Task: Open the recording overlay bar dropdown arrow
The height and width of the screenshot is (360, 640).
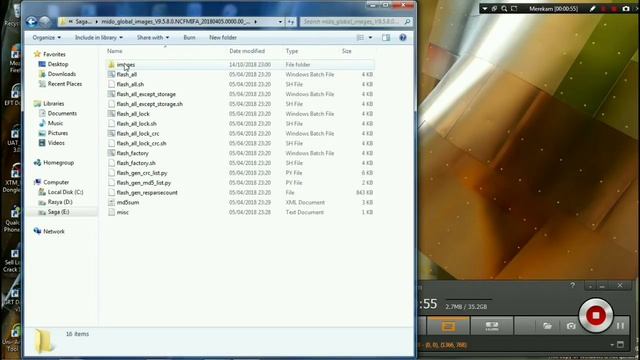Action: coord(484,9)
